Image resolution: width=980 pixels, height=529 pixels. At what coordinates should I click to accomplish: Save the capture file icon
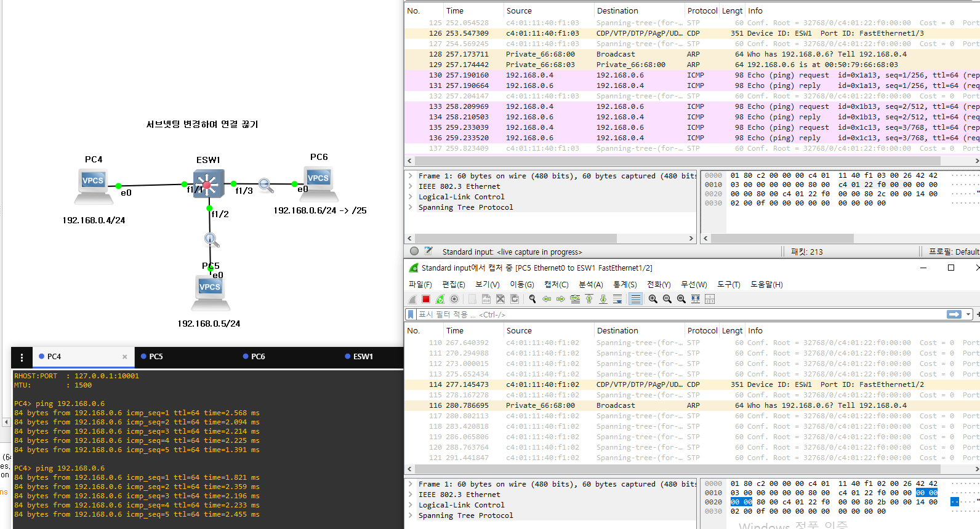[x=486, y=299]
